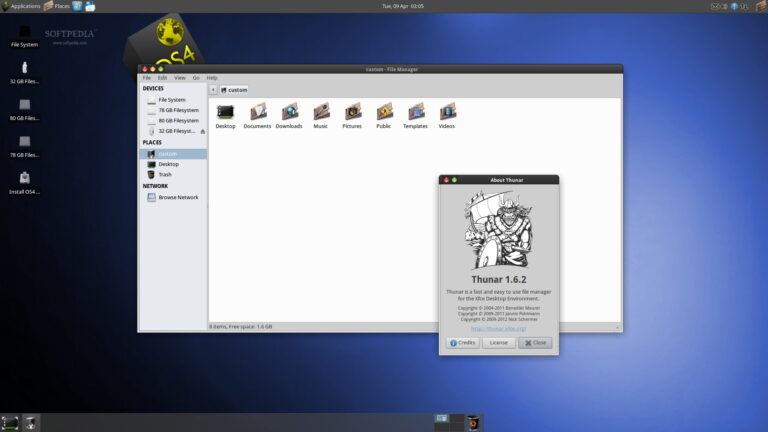Open the Pictures folder icon
This screenshot has width=768, height=432.
click(x=352, y=112)
